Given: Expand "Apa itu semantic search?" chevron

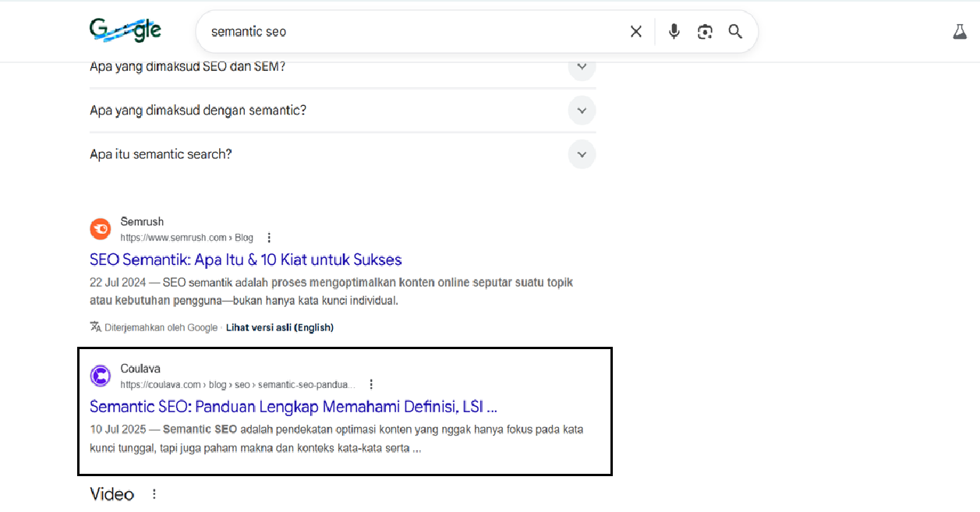Looking at the screenshot, I should [582, 154].
